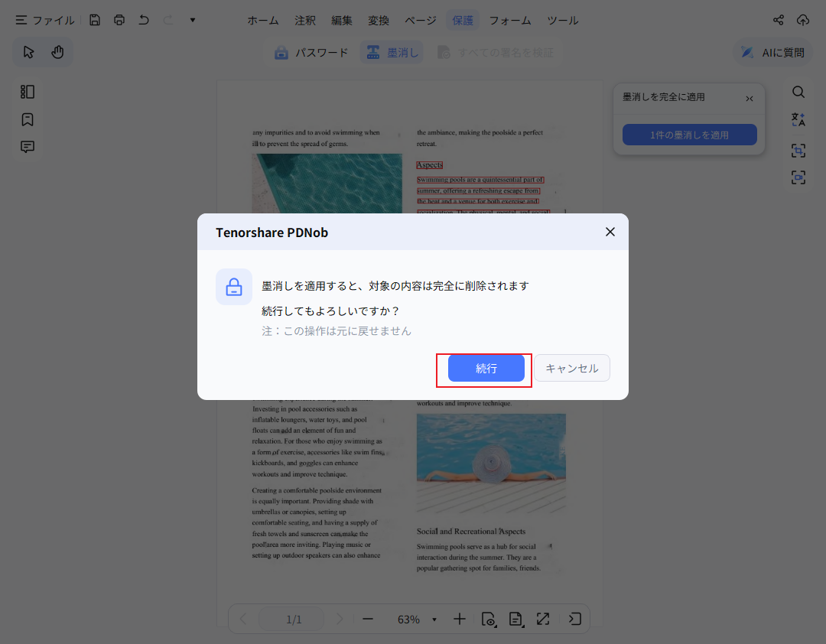The height and width of the screenshot is (644, 826).
Task: Click the undo arrow icon
Action: click(144, 20)
